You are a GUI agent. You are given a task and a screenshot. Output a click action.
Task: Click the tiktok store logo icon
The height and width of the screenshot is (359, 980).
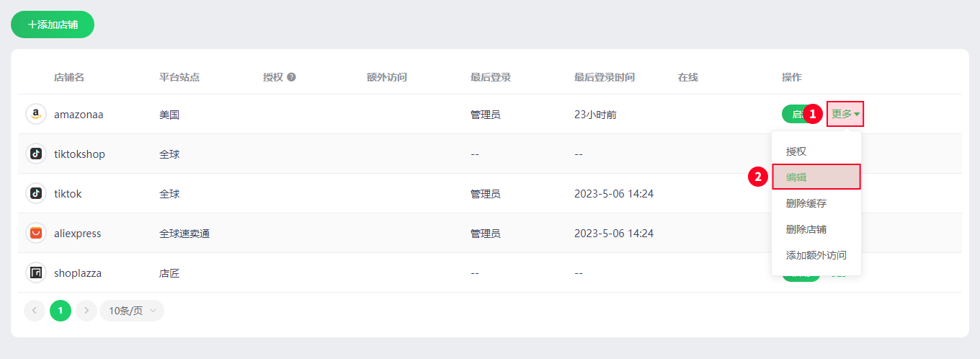pyautogui.click(x=35, y=193)
